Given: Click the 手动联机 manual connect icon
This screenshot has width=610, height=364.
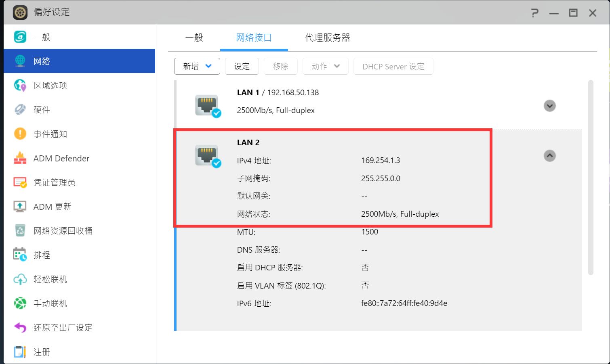Looking at the screenshot, I should [20, 303].
